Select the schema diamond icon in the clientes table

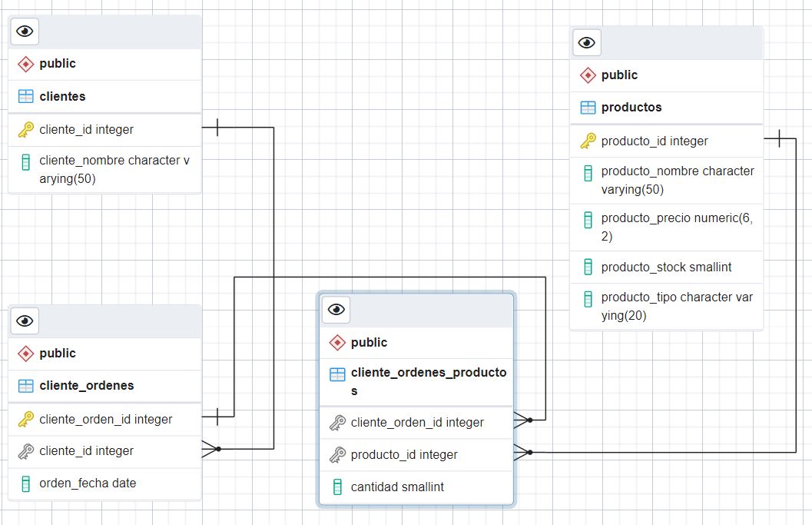24,64
